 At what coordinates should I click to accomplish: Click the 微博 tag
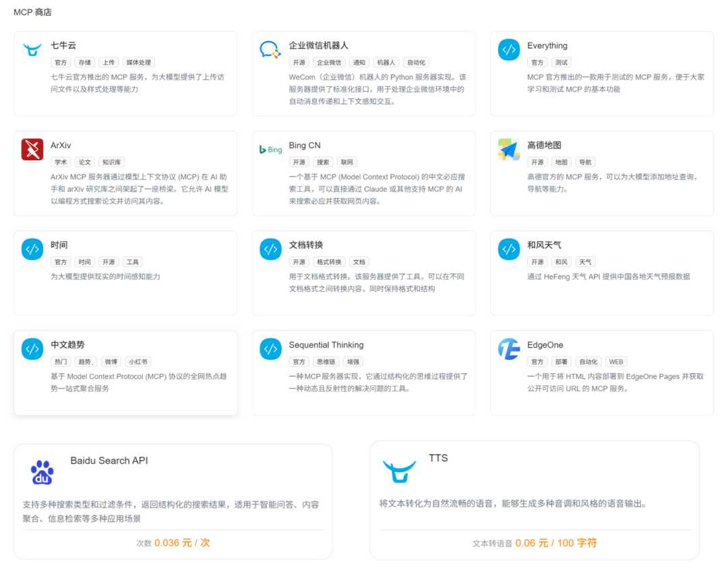[111, 362]
